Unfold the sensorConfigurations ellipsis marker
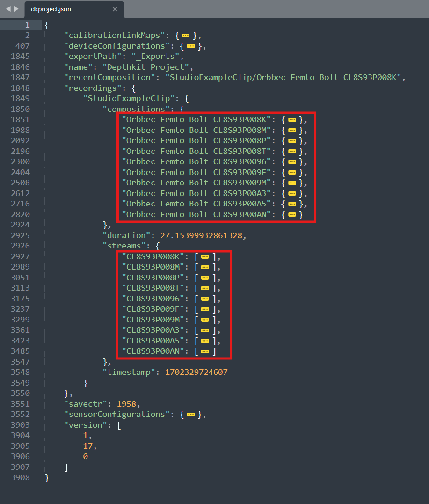Screen dimensions: 429x504 tap(190, 415)
